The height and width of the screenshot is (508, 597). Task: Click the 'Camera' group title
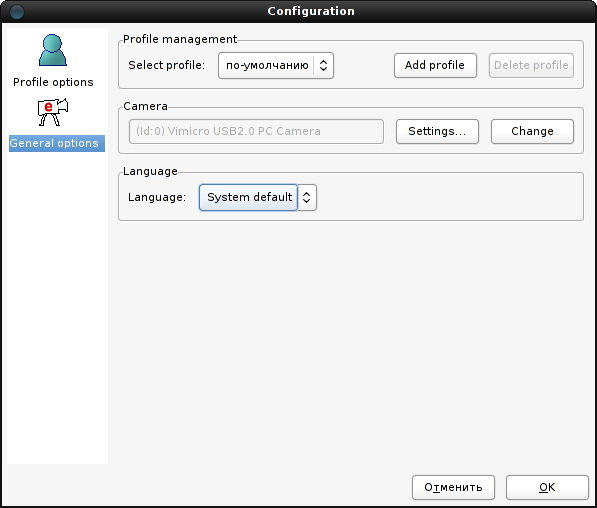[x=145, y=106]
